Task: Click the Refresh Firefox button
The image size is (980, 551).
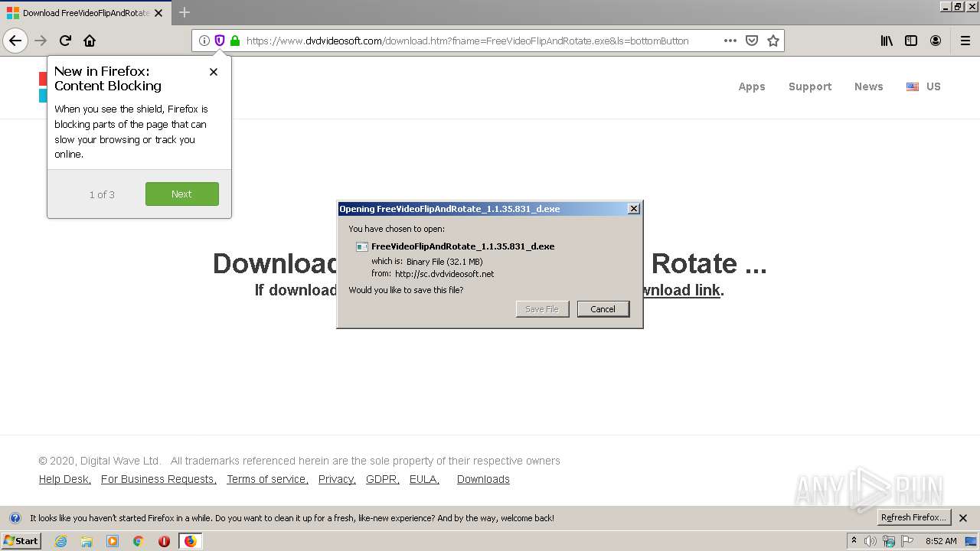Action: (913, 518)
